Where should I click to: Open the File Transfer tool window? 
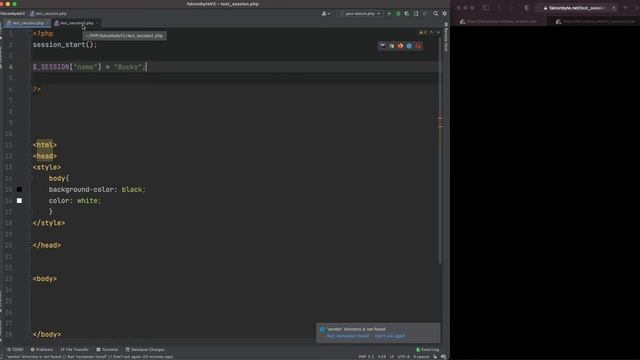[x=75, y=349]
